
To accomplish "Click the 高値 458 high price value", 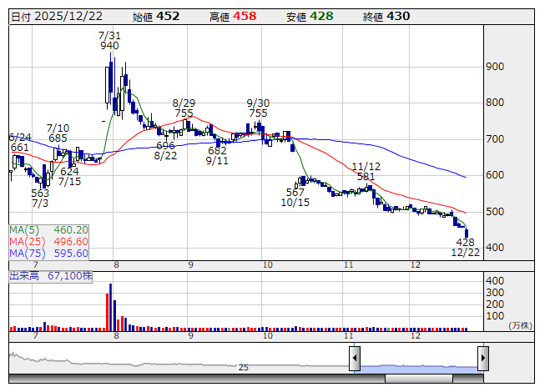I will tap(244, 16).
